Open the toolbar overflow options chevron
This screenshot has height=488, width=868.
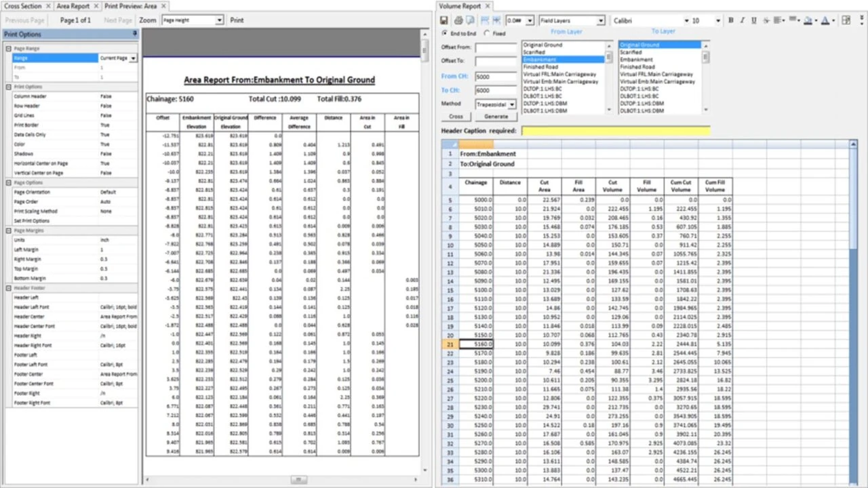pyautogui.click(x=863, y=20)
